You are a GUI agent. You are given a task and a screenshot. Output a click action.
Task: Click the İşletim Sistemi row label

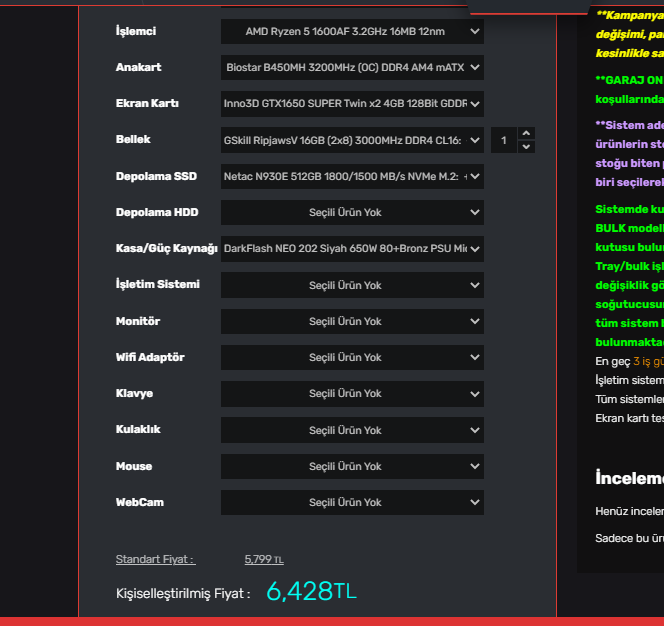pyautogui.click(x=158, y=284)
